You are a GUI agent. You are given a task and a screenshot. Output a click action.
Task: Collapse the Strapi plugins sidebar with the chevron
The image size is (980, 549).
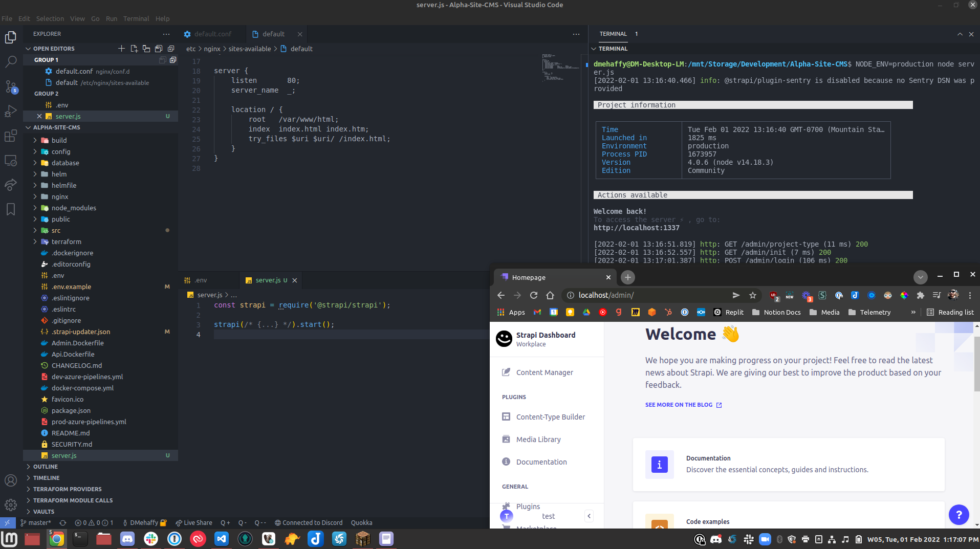pos(589,516)
